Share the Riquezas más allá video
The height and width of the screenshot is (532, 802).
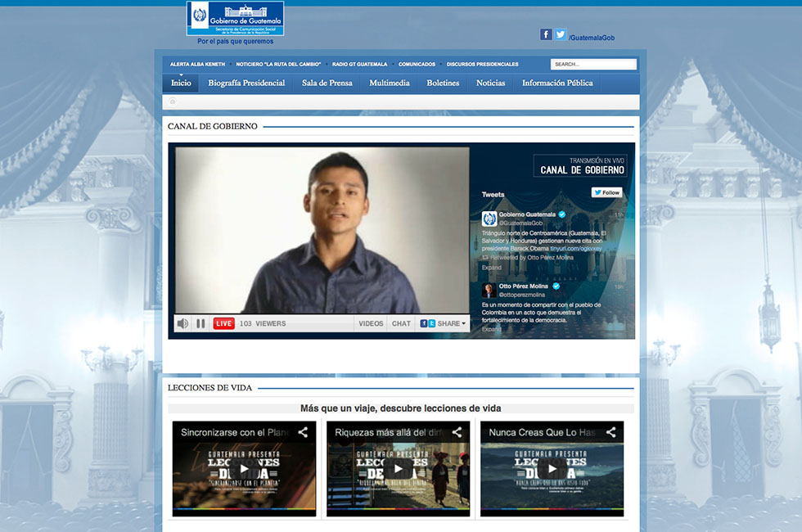[457, 432]
